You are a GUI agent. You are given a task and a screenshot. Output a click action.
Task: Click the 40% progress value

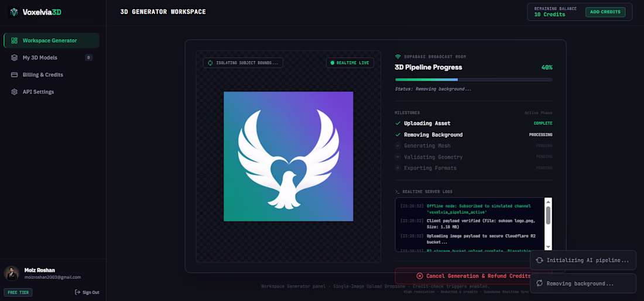pyautogui.click(x=547, y=67)
